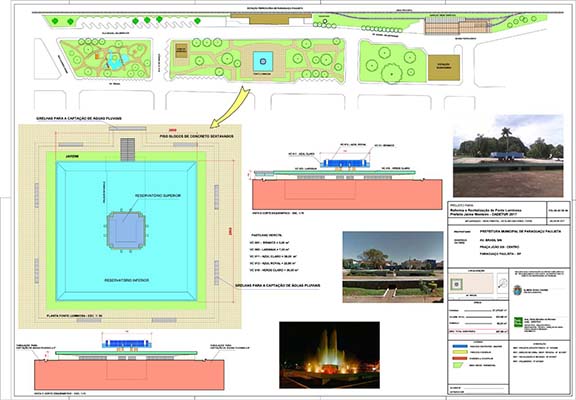Click the fountain square in the central park
The height and width of the screenshot is (400, 576).
pos(263,62)
